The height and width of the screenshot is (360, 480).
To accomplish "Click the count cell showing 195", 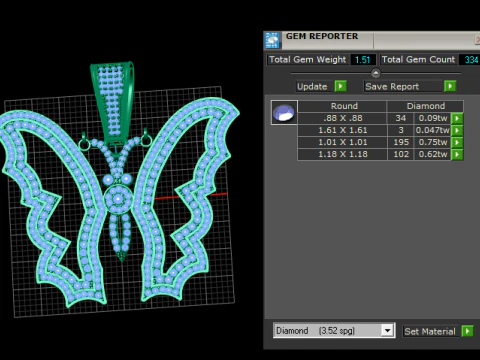I will tap(400, 142).
